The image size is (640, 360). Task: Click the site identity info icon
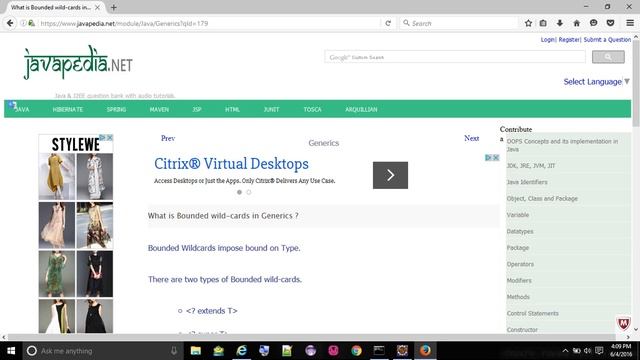tap(23, 23)
